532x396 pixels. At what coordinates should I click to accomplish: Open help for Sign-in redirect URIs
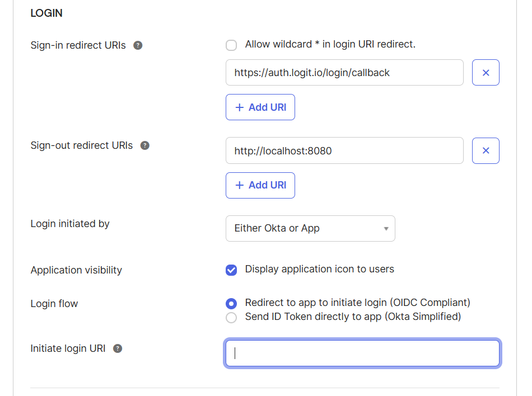pos(138,45)
